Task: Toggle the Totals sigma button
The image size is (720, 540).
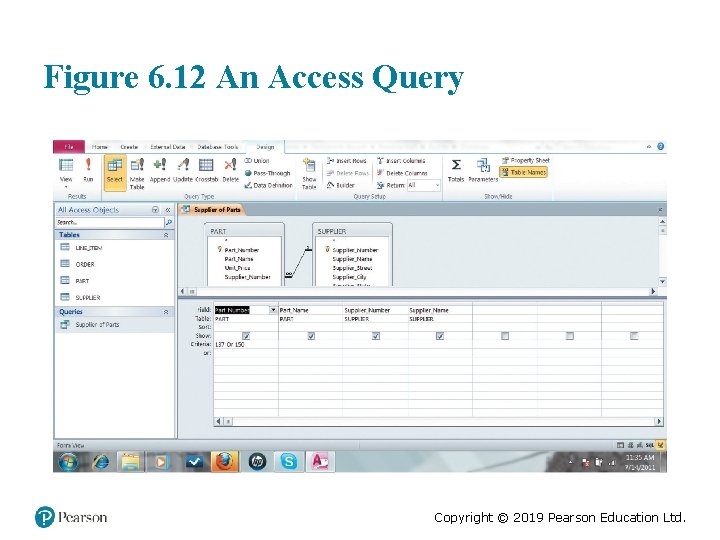Action: click(456, 170)
